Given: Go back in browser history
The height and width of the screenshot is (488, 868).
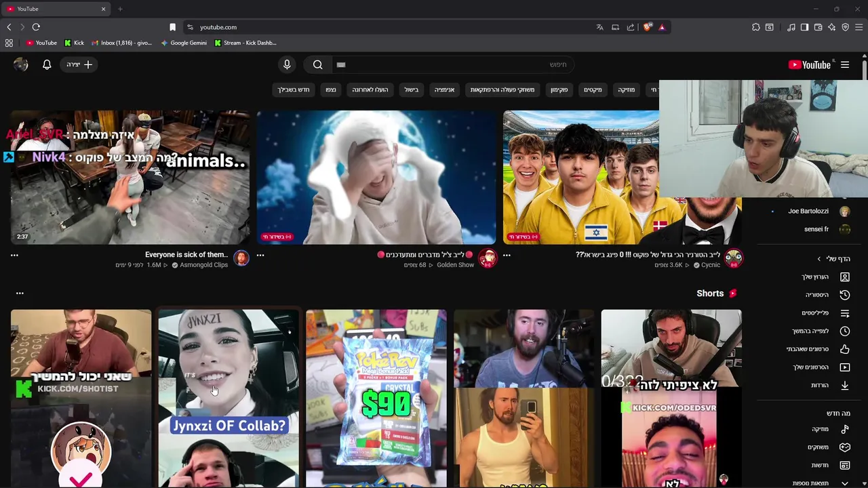Looking at the screenshot, I should click(9, 27).
